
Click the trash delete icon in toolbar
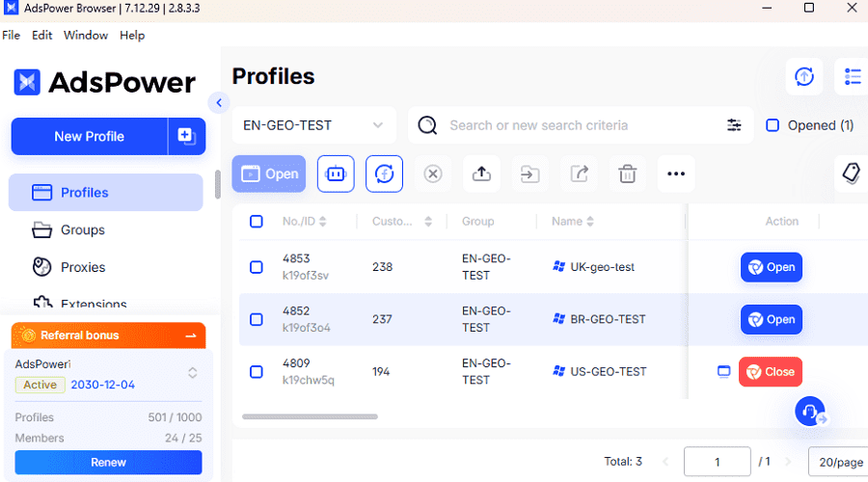[x=627, y=174]
